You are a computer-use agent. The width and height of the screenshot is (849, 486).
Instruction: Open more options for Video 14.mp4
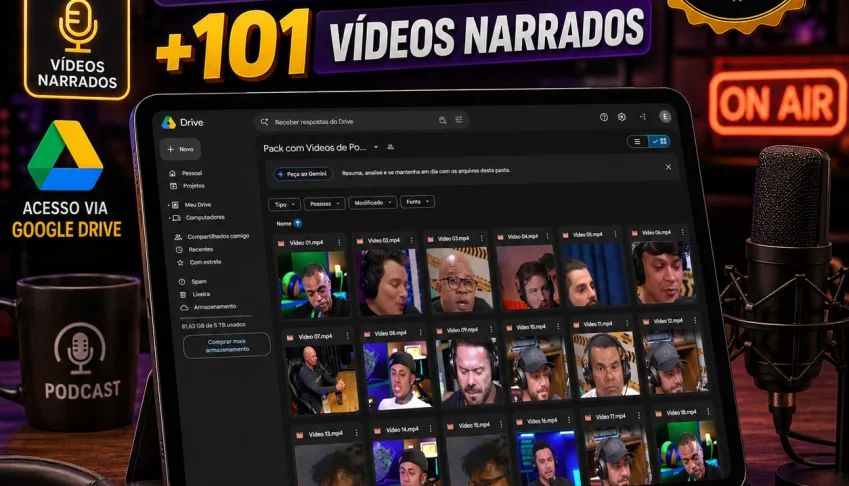pyautogui.click(x=430, y=429)
